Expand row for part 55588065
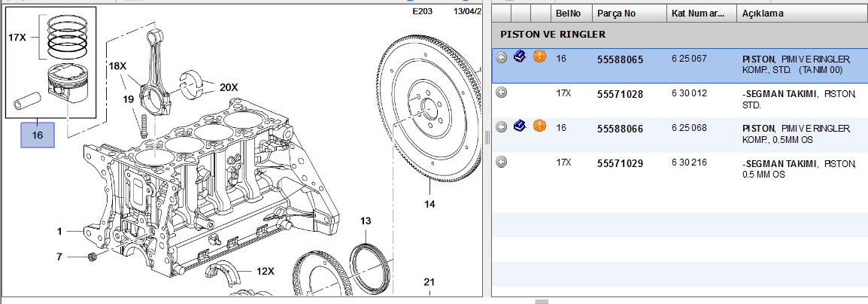 (x=501, y=58)
